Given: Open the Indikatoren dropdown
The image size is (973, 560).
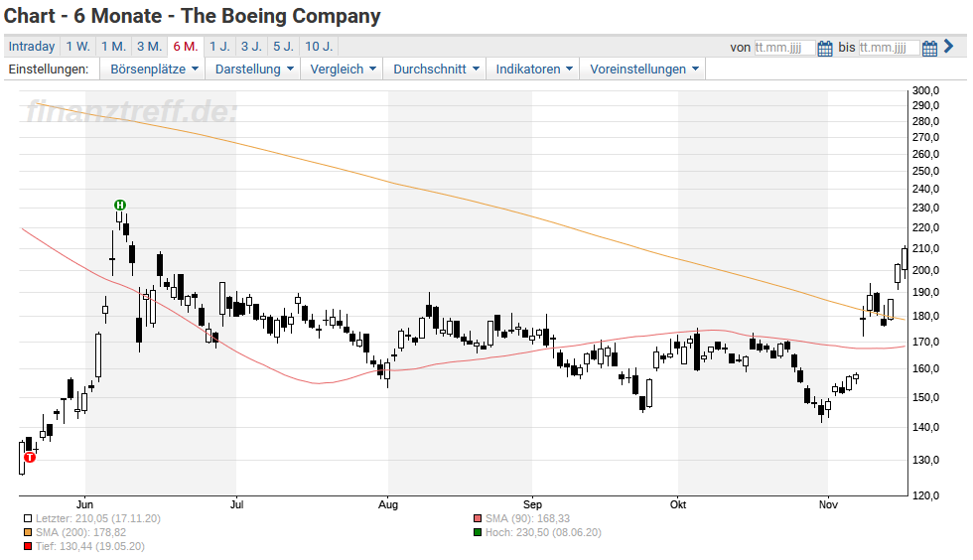Looking at the screenshot, I should pyautogui.click(x=534, y=69).
